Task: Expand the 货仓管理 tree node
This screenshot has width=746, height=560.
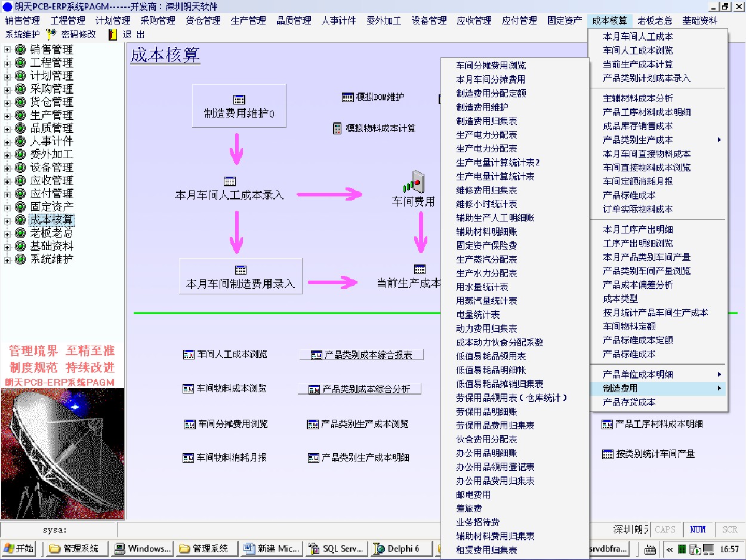Action: pos(8,102)
